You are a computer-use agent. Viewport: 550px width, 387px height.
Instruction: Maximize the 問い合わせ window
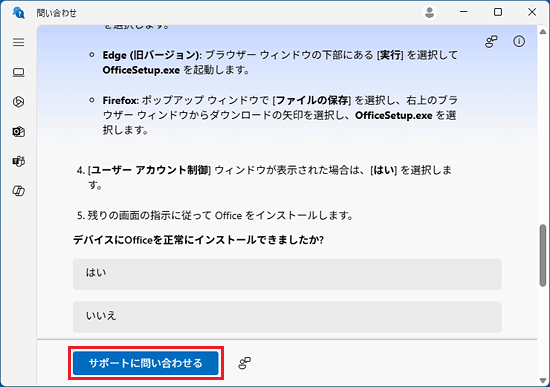[498, 12]
